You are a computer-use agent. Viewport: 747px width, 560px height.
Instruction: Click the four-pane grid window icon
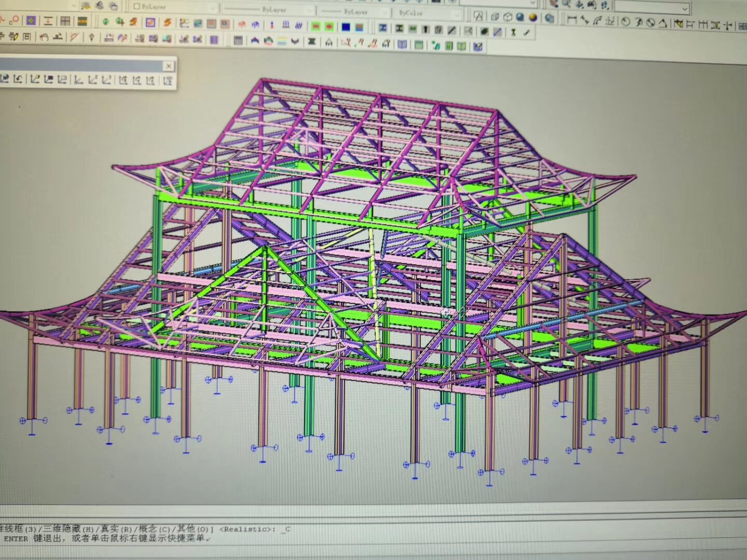pyautogui.click(x=65, y=21)
